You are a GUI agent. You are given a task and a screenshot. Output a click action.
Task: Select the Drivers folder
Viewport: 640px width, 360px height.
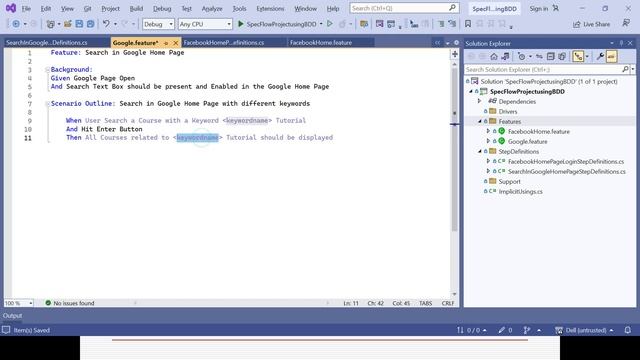click(508, 111)
